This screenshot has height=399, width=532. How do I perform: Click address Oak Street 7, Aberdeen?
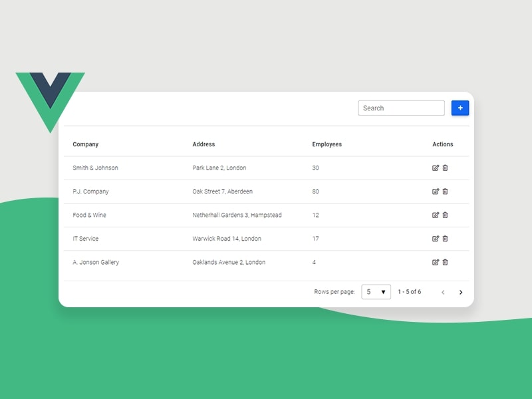(x=223, y=192)
